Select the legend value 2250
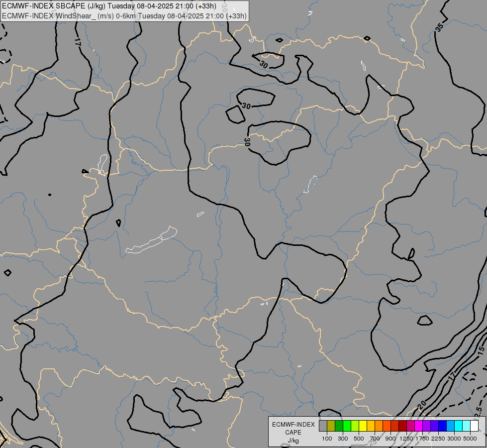Image resolution: width=487 pixels, height=448 pixels. pyautogui.click(x=438, y=439)
